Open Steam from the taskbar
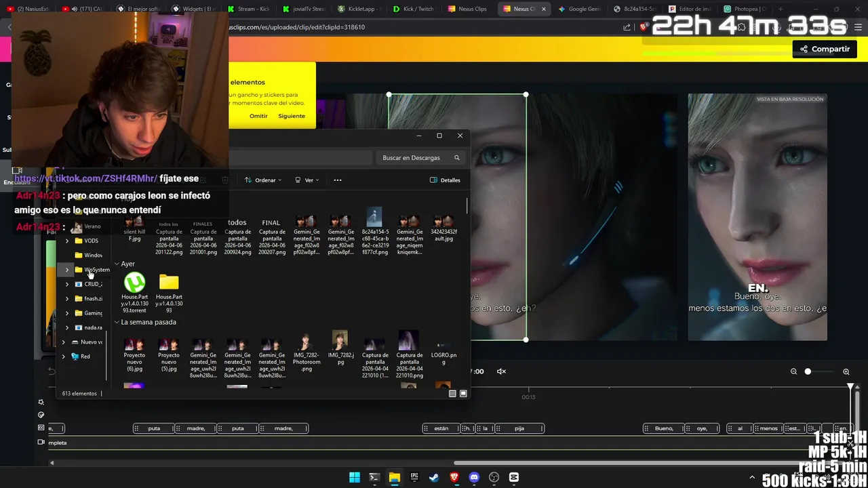Screen dimensions: 868x488 click(x=434, y=477)
